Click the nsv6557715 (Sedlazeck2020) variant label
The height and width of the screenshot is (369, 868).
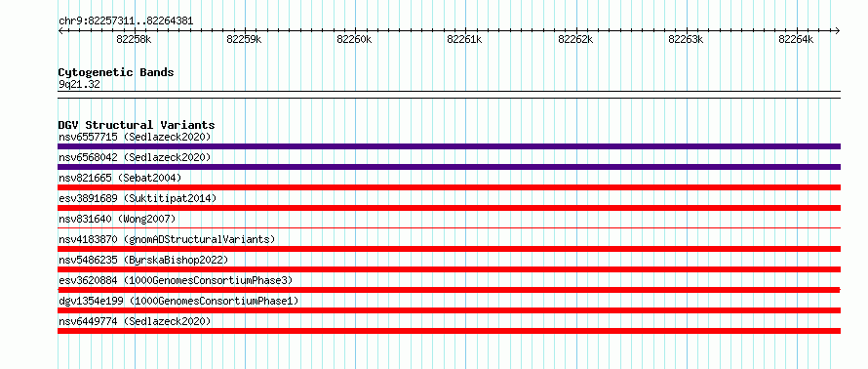click(x=135, y=137)
